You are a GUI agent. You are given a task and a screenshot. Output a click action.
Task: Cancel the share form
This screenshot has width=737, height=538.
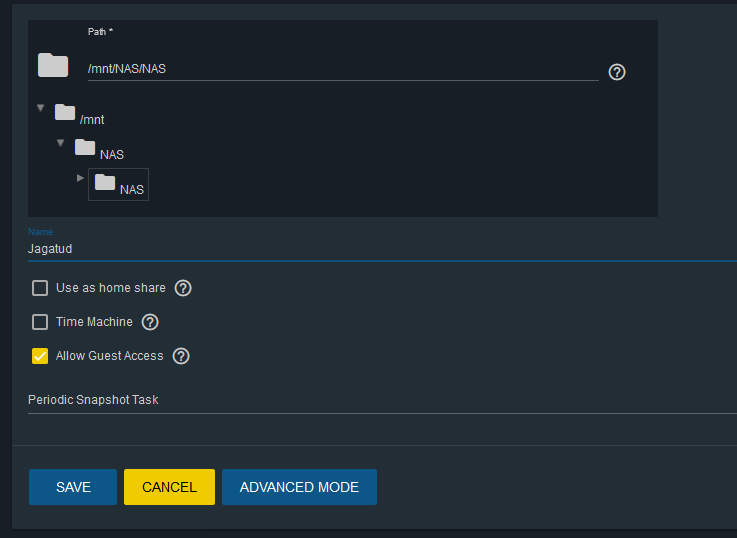tap(169, 487)
